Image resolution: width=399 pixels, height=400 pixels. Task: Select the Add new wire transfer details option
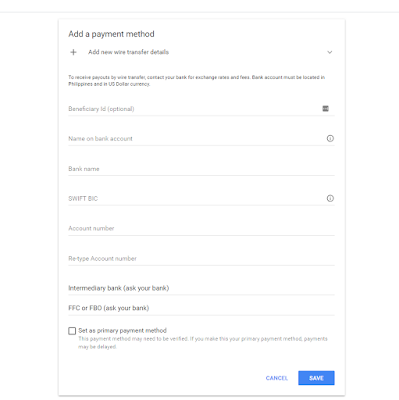(x=128, y=52)
